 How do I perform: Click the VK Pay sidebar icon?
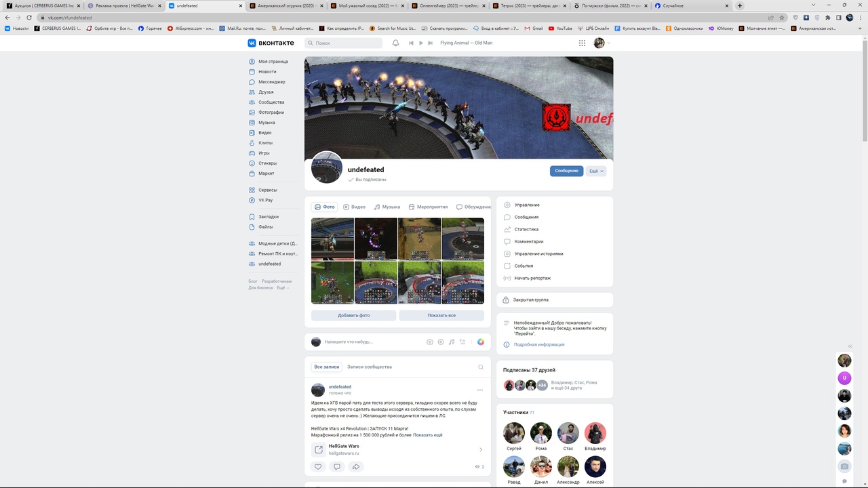(252, 201)
